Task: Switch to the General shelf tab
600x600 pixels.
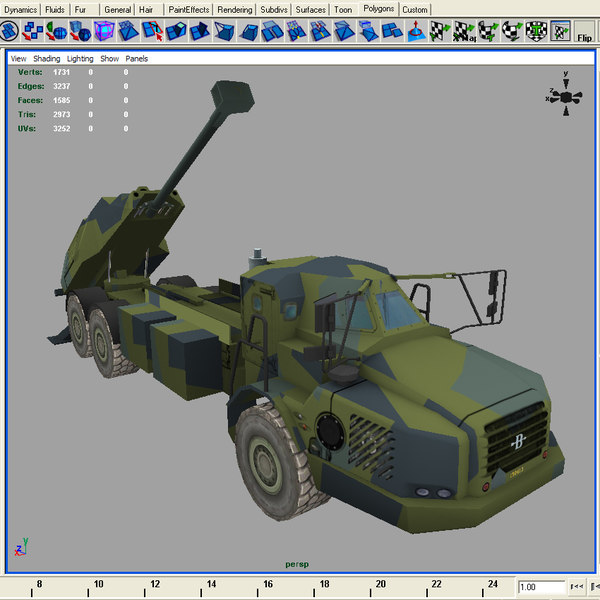Action: pos(117,10)
